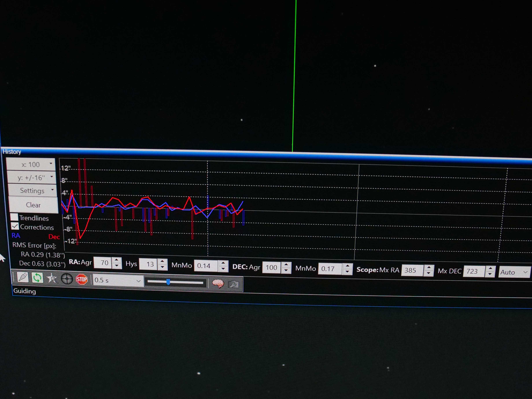The image size is (532, 399).
Task: Click the Hys field showing 13
Action: coord(148,264)
